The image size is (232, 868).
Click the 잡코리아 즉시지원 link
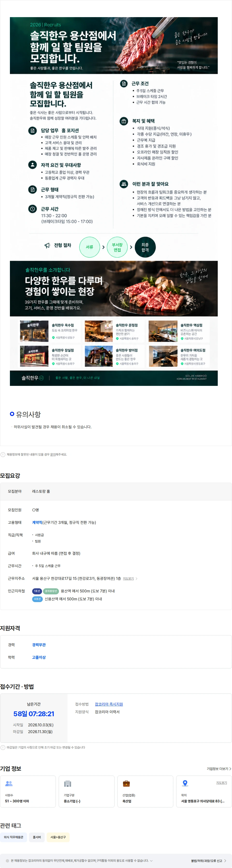coord(109,704)
